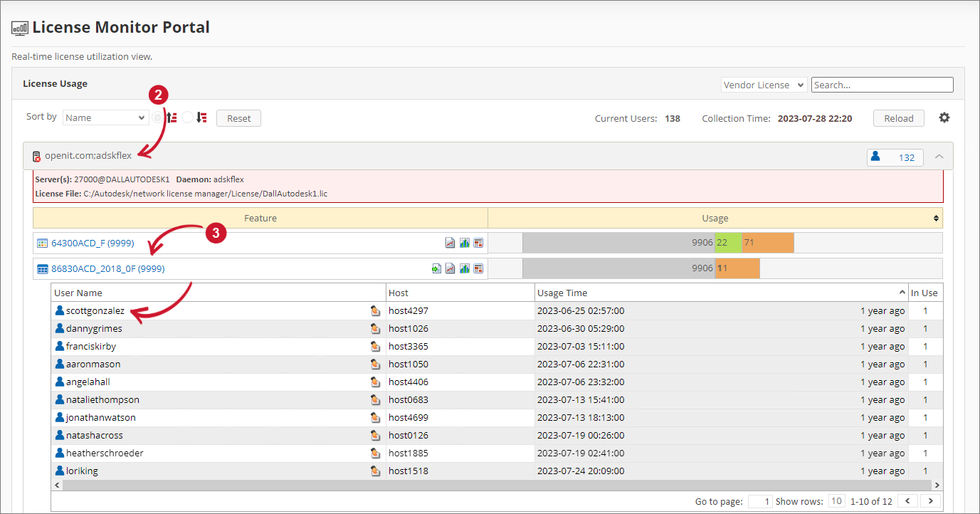Viewport: 980px width, 514px height.
Task: Click the In Use column header
Action: click(x=926, y=293)
